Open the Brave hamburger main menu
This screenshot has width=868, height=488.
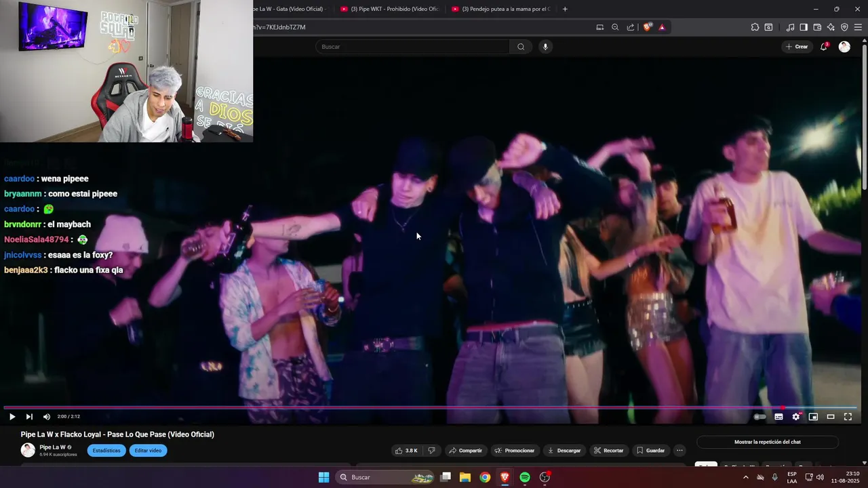pos(858,27)
